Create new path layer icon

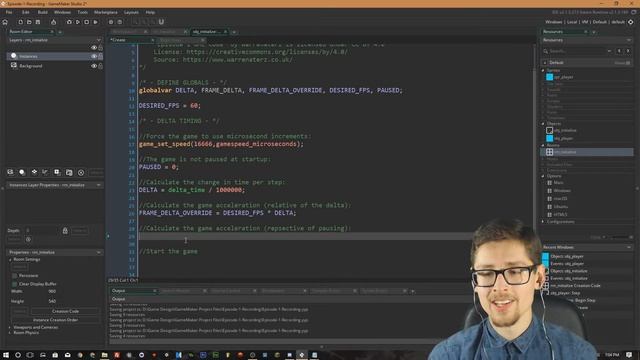pyautogui.click(x=45, y=173)
